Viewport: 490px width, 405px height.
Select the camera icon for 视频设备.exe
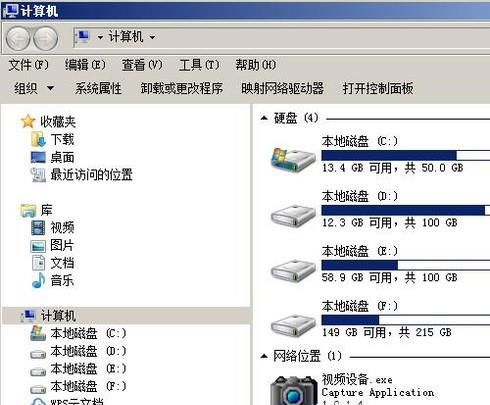293,391
